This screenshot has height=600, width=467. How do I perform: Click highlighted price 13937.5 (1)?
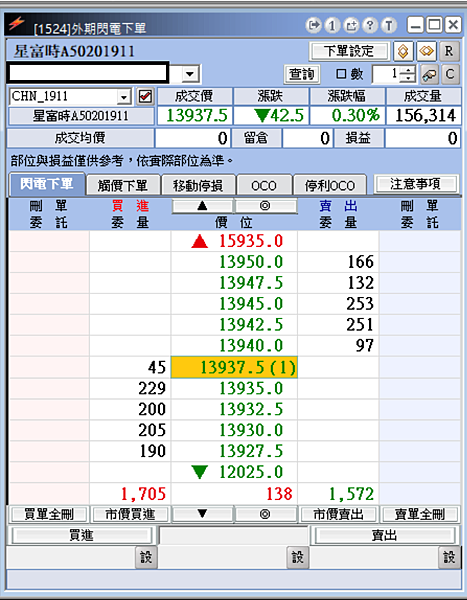[x=234, y=367]
